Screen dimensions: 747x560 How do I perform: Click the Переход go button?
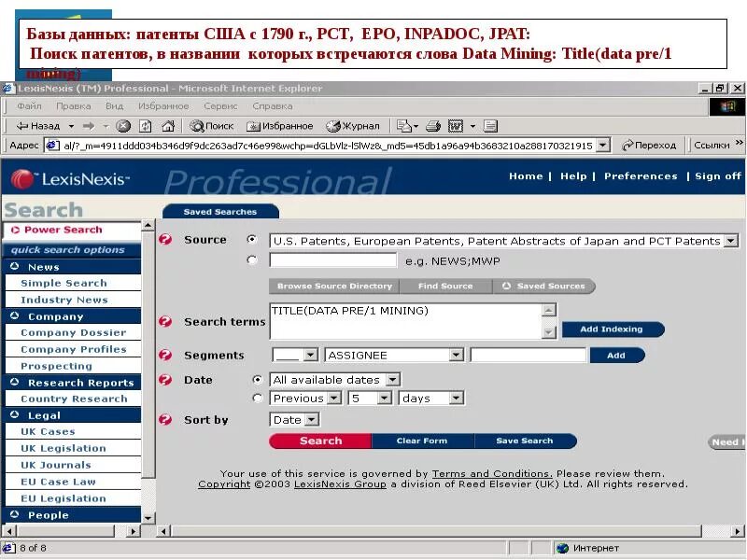(649, 146)
